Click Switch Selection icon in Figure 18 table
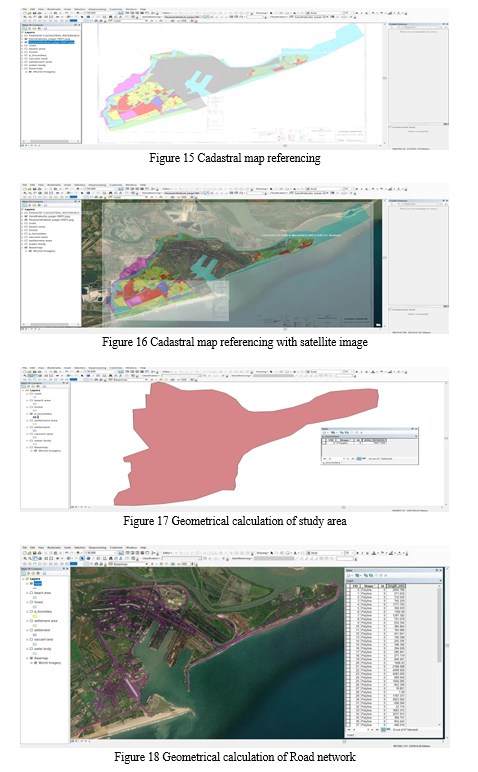The height and width of the screenshot is (772, 478). coord(371,576)
